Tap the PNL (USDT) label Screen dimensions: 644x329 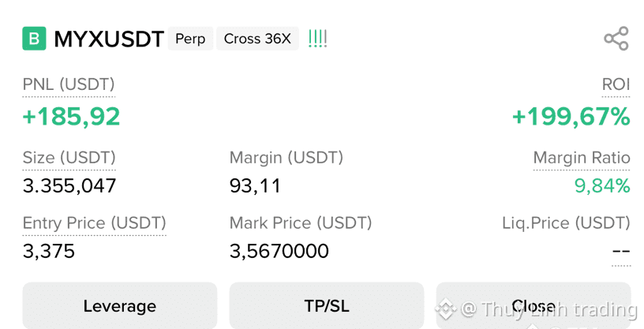click(69, 84)
